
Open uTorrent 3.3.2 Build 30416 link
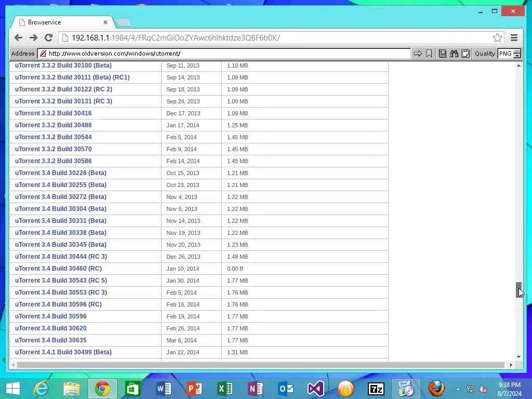pyautogui.click(x=54, y=113)
